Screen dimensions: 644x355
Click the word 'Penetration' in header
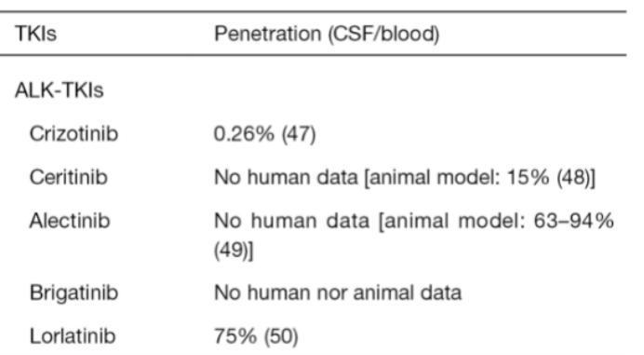click(267, 34)
